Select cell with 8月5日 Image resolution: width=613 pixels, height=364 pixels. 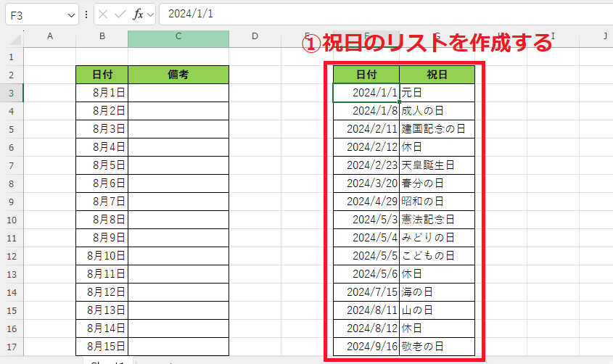click(102, 165)
